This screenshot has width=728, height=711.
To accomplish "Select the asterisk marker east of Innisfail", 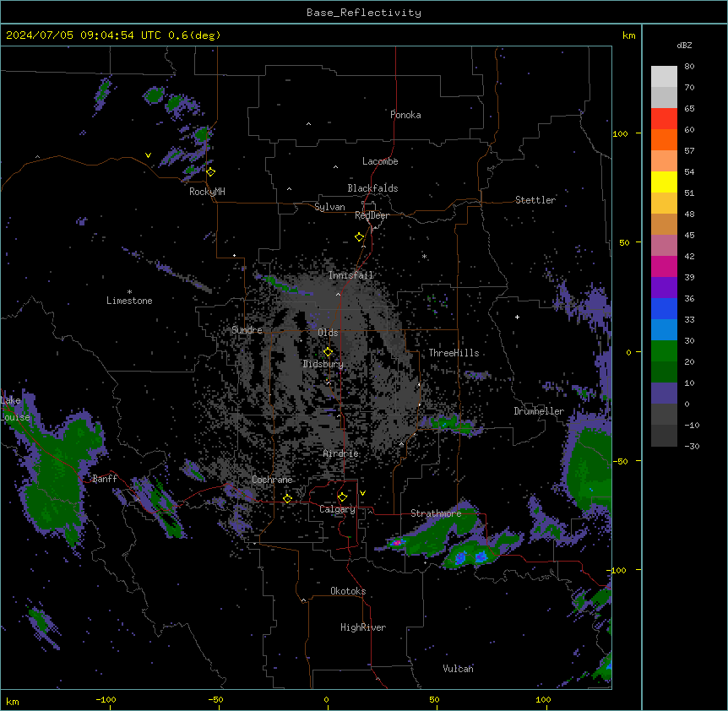I will click(x=424, y=256).
